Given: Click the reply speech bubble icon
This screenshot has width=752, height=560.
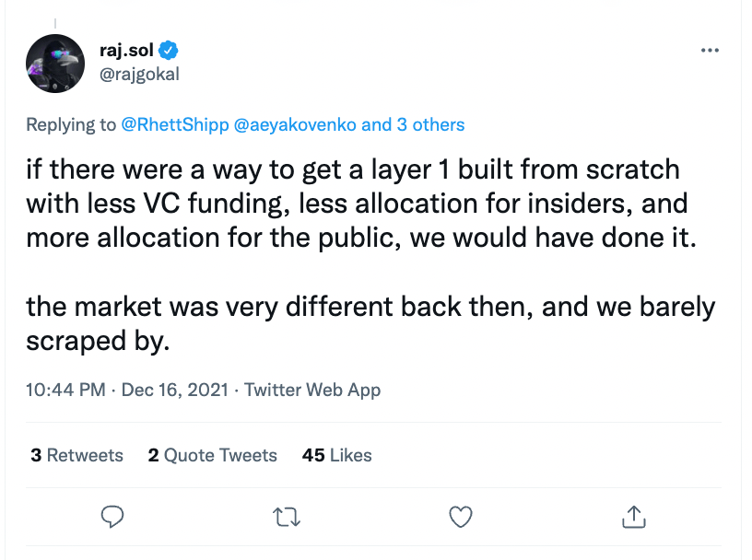Looking at the screenshot, I should tap(112, 516).
